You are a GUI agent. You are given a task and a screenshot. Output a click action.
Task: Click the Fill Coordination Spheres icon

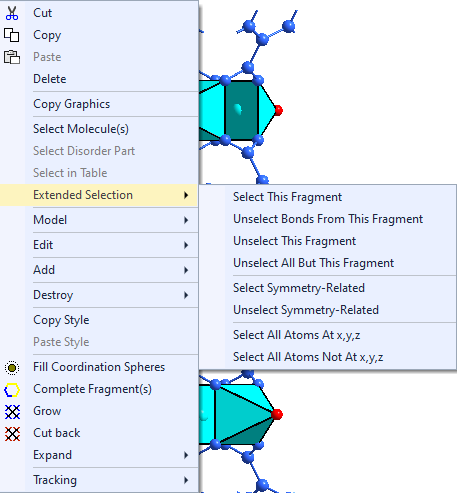(12, 368)
